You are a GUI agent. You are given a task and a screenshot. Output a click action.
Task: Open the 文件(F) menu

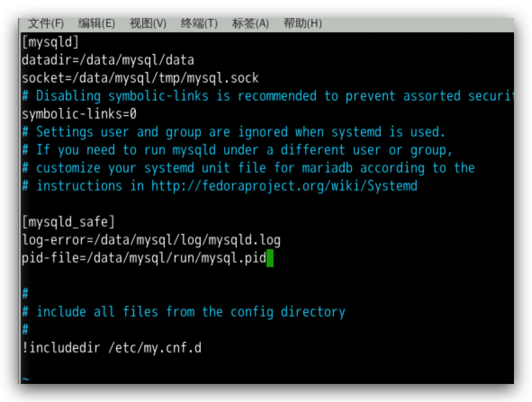(46, 23)
